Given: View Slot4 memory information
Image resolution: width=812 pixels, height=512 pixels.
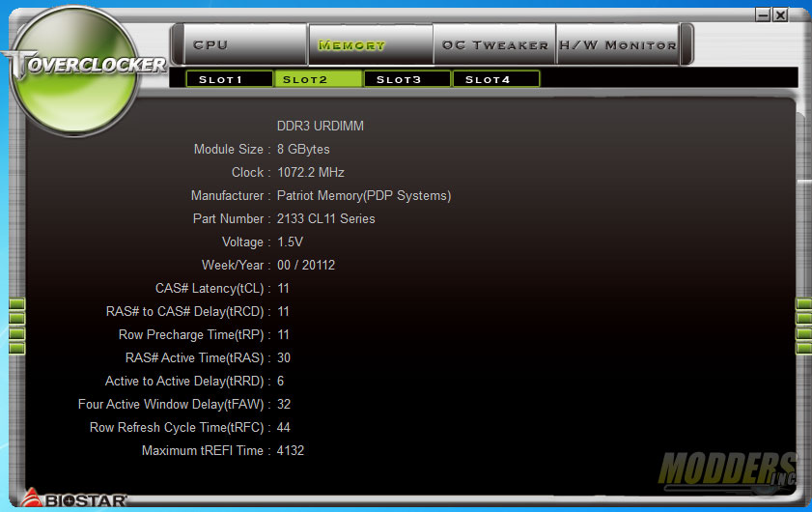Looking at the screenshot, I should click(496, 79).
